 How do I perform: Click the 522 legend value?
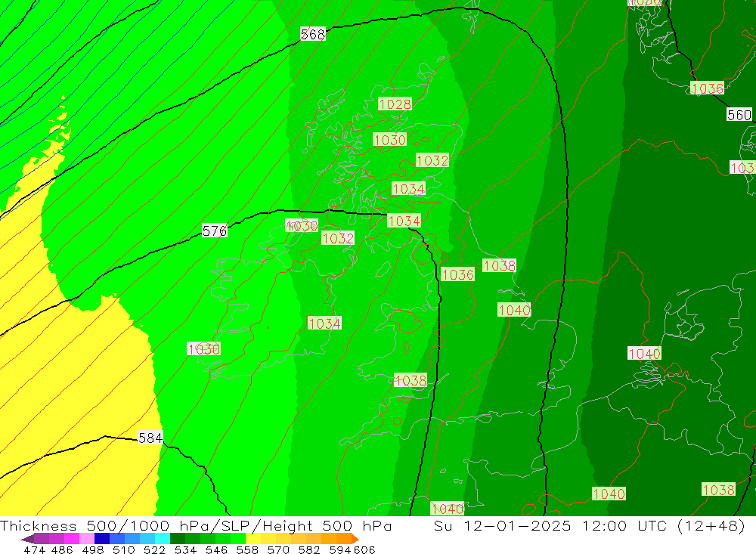tap(154, 549)
